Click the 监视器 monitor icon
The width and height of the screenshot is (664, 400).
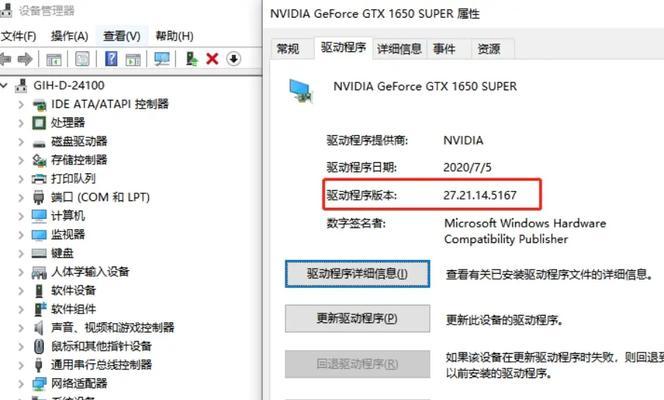coord(39,235)
